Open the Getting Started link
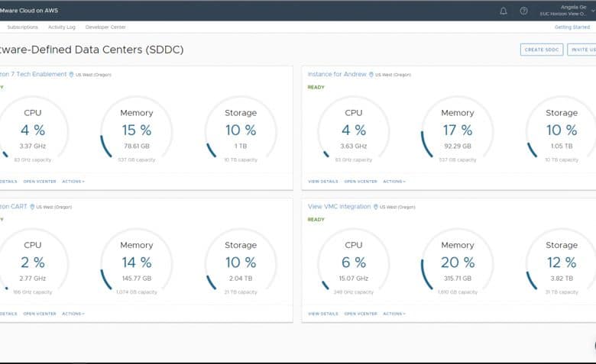 (572, 27)
